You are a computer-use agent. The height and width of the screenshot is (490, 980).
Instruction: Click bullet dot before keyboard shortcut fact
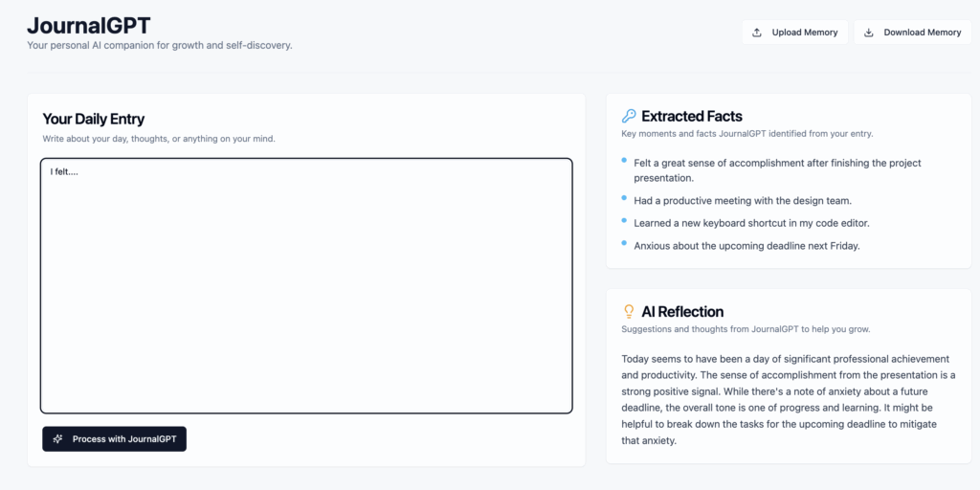624,220
